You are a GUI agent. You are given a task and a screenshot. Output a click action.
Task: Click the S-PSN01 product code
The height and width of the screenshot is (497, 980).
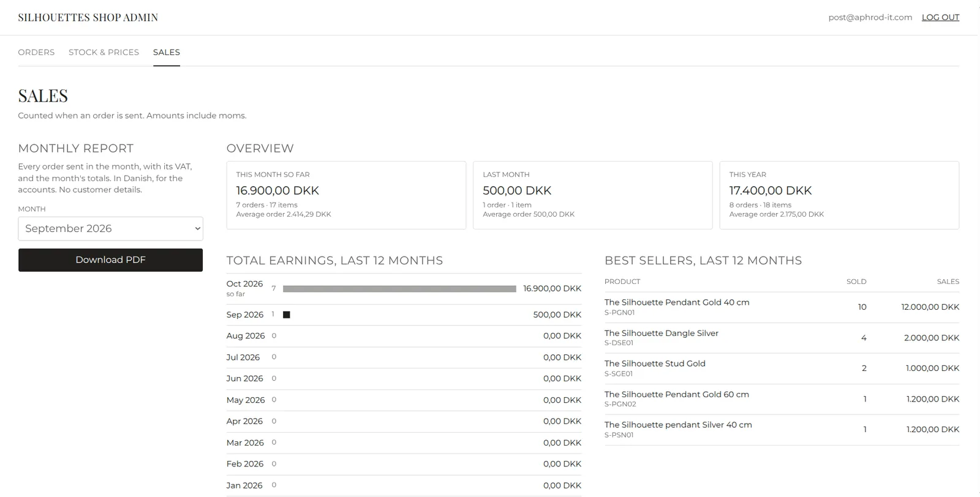click(619, 435)
